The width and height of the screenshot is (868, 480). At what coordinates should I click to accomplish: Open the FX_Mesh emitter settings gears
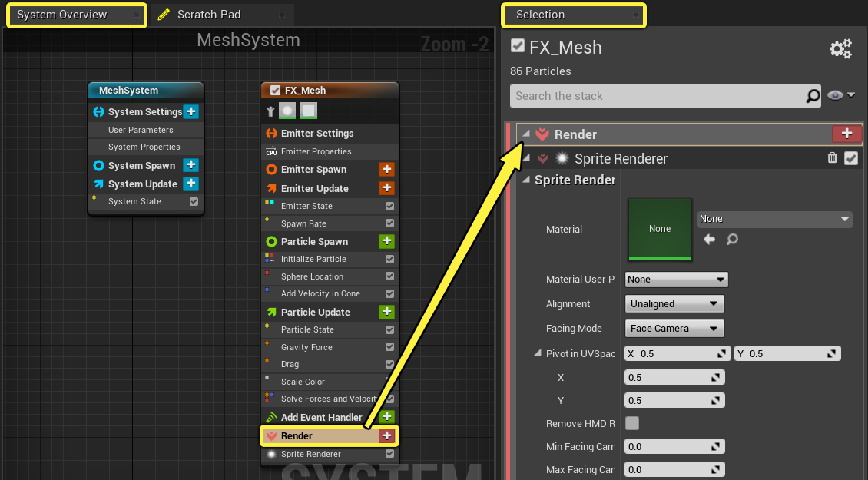click(x=840, y=48)
